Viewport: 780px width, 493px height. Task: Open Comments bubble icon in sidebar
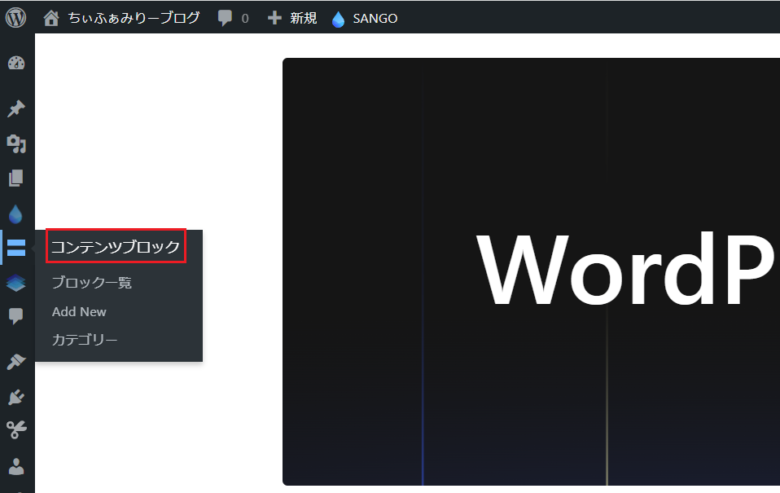point(16,316)
